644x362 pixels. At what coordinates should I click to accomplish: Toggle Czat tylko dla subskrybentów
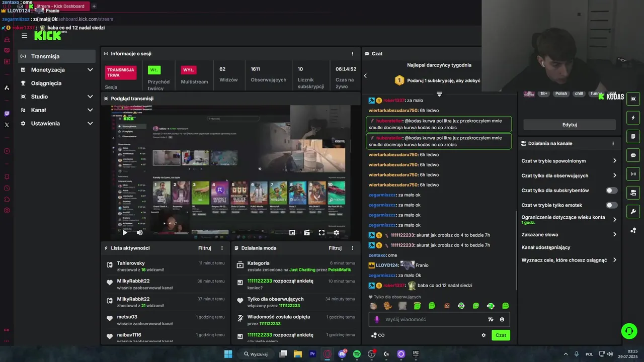tap(612, 191)
